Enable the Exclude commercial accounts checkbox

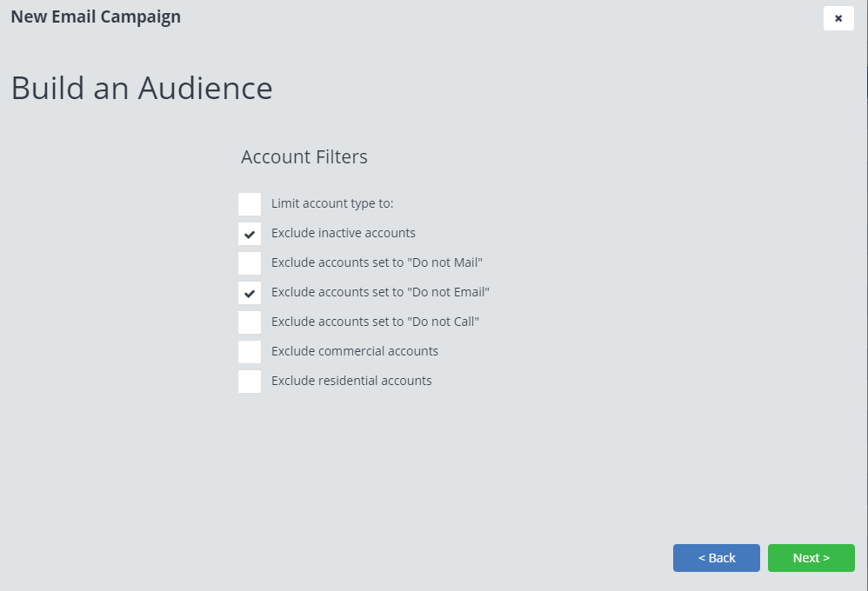pos(250,352)
